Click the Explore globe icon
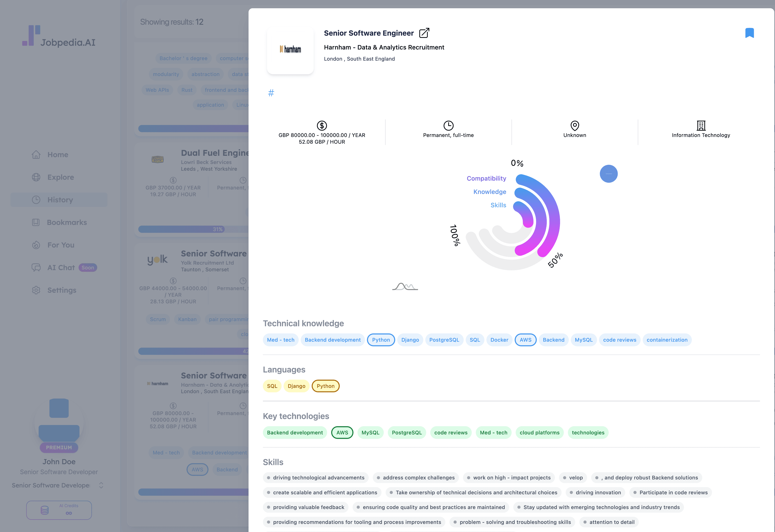The image size is (775, 532). [x=36, y=177]
